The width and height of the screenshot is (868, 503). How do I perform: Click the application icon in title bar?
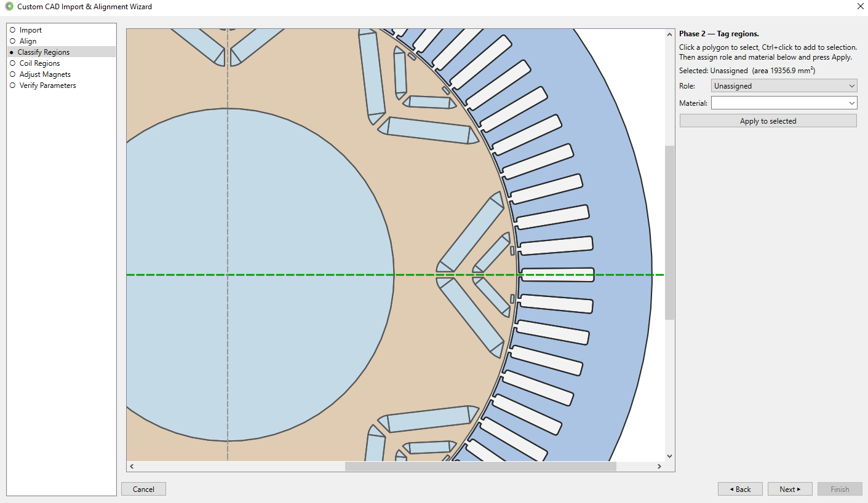(9, 7)
